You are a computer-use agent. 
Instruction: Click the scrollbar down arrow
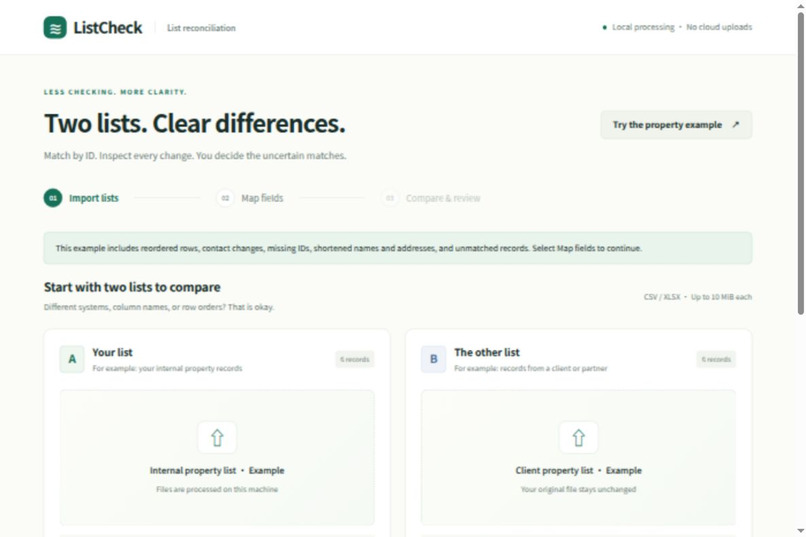[800, 531]
